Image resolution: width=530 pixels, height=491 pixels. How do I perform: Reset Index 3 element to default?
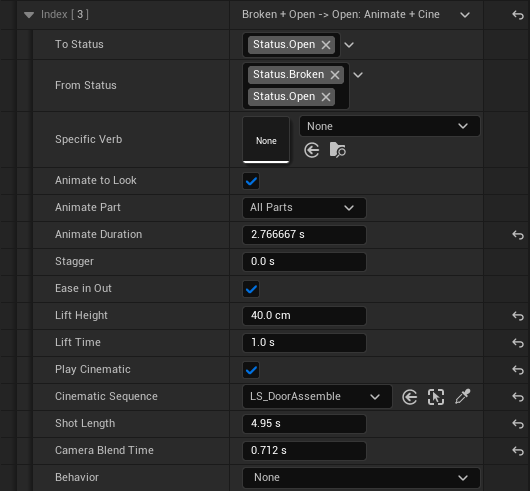tap(518, 15)
